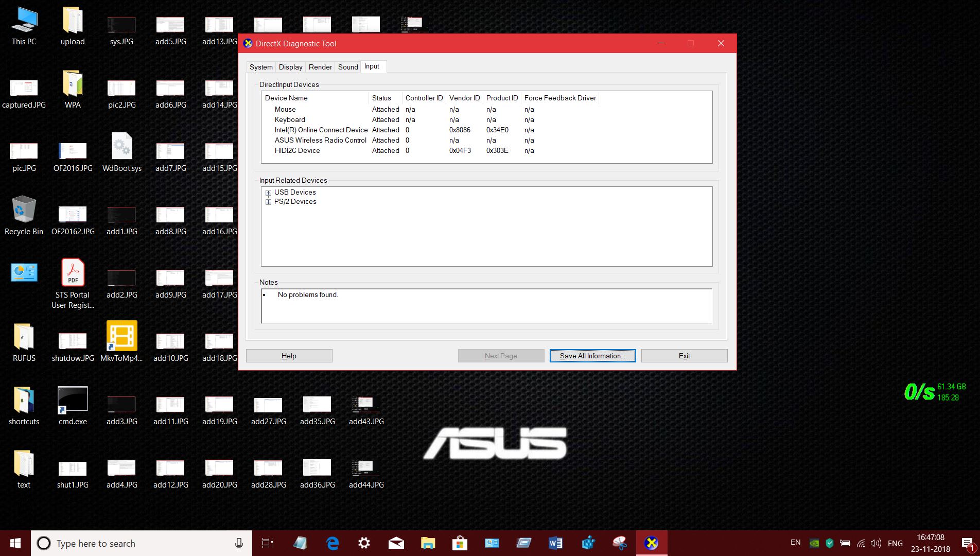The width and height of the screenshot is (980, 556).
Task: Switch to the Render tab
Action: click(320, 67)
